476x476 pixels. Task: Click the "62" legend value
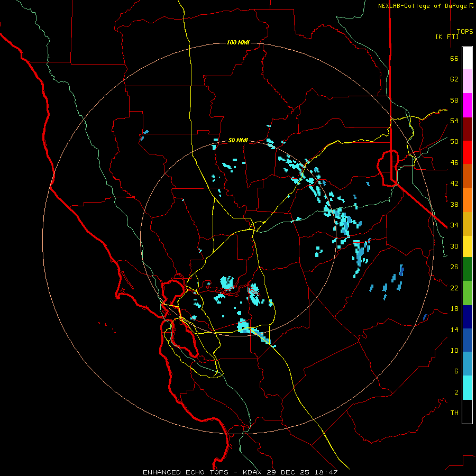(x=454, y=79)
